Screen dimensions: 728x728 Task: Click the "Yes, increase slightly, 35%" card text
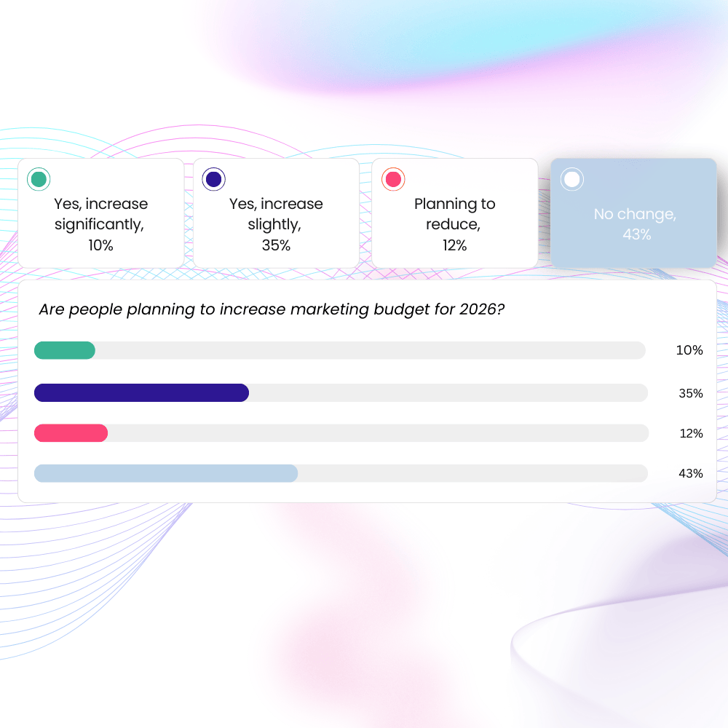coord(276,224)
